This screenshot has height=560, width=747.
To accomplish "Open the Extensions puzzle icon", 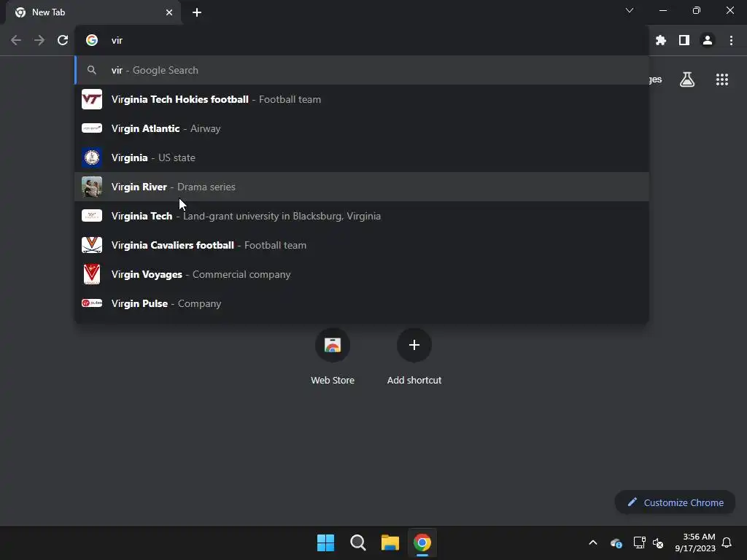I will click(x=661, y=41).
